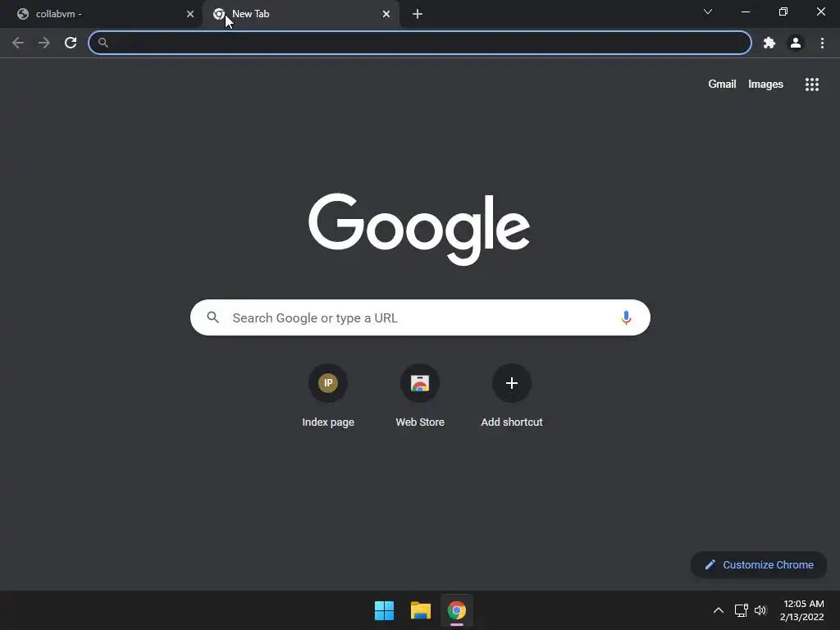Show hidden system tray icons
The image size is (840, 630).
pyautogui.click(x=719, y=610)
